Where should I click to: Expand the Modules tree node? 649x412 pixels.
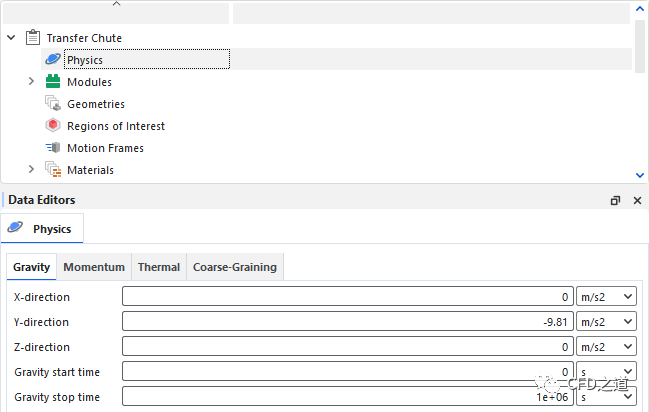[31, 82]
